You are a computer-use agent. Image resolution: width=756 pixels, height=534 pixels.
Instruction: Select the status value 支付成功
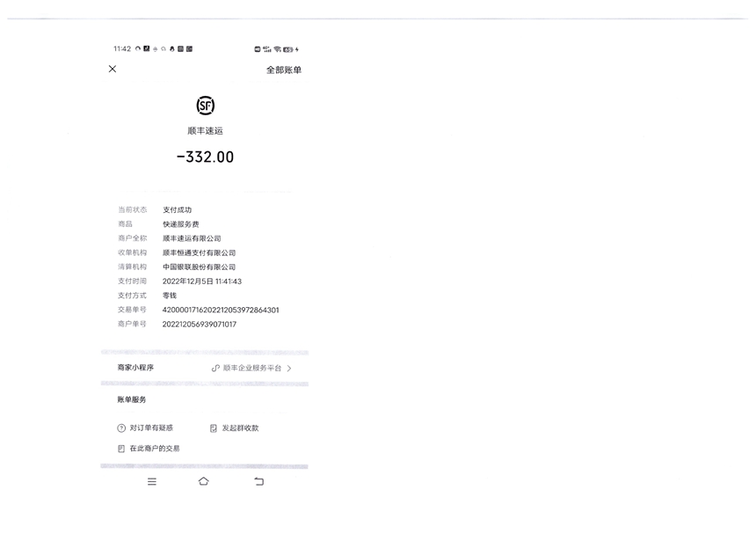(x=177, y=210)
